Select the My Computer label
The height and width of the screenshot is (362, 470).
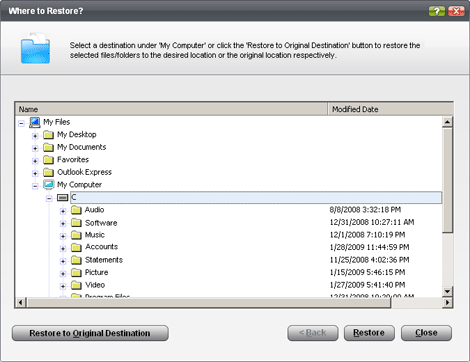point(79,185)
